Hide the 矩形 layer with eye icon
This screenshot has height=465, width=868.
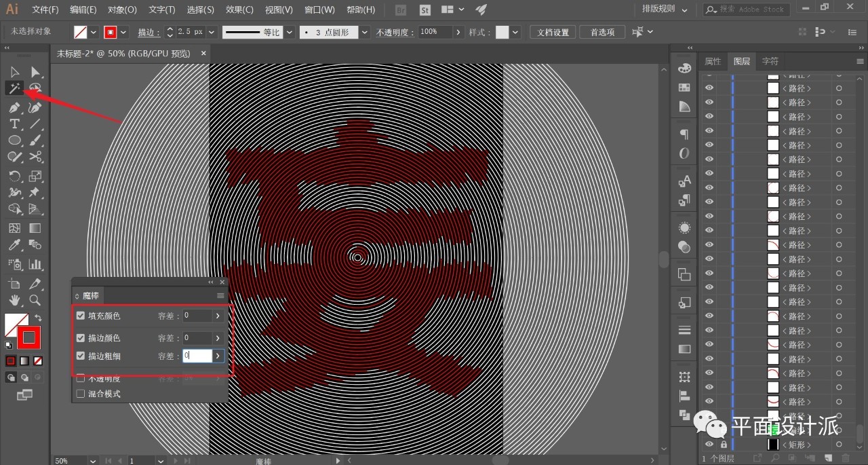pos(709,444)
